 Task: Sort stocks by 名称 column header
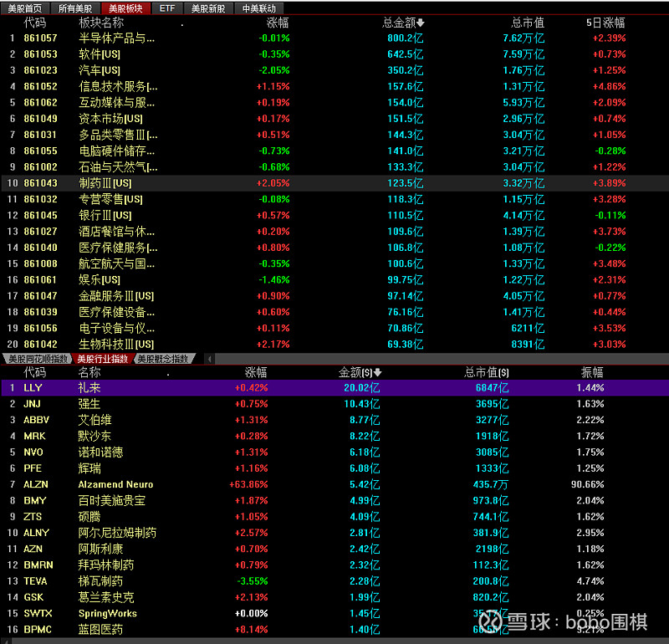tap(89, 372)
